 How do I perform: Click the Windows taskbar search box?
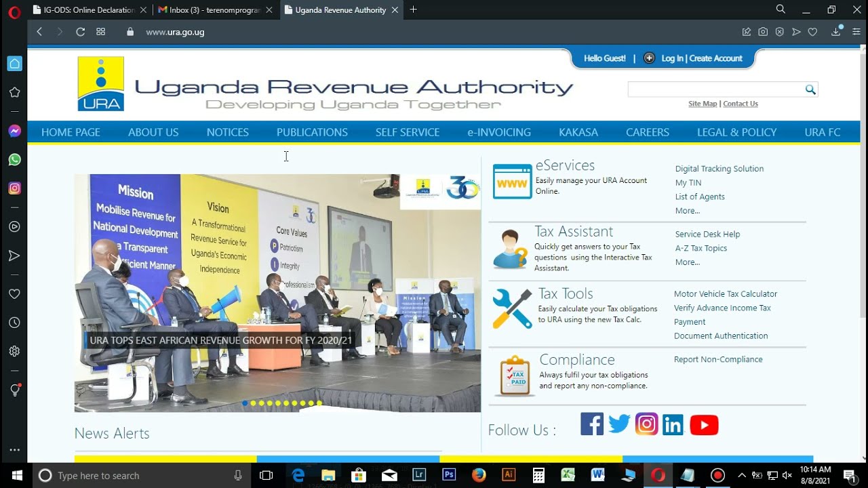pos(141,475)
